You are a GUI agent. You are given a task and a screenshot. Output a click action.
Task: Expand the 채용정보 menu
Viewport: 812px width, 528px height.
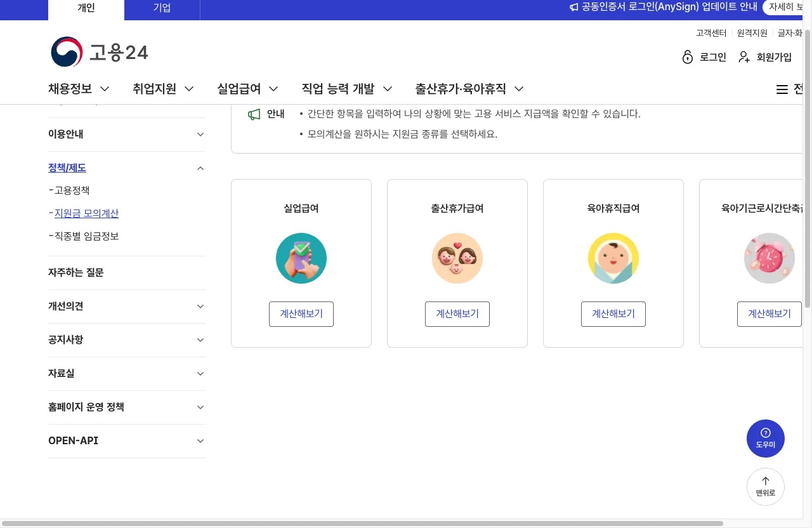click(79, 89)
